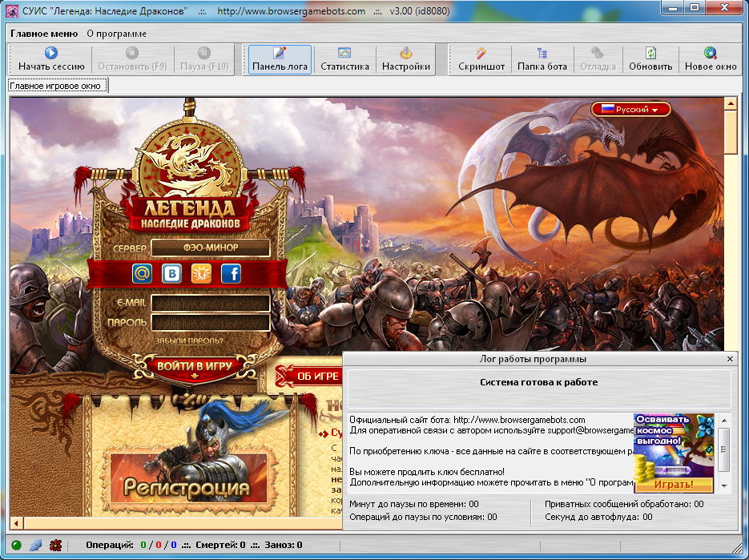Open a new window via Новое окно
749x560 pixels.
711,59
